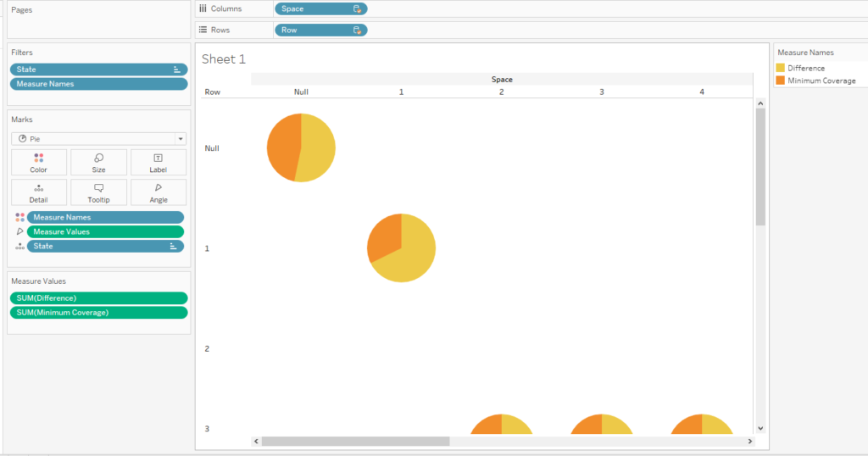Click detail icon beside State marks pill

20,247
